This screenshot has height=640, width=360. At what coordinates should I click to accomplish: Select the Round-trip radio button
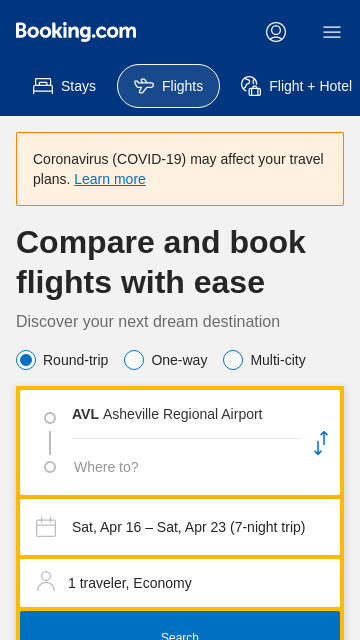(x=26, y=360)
